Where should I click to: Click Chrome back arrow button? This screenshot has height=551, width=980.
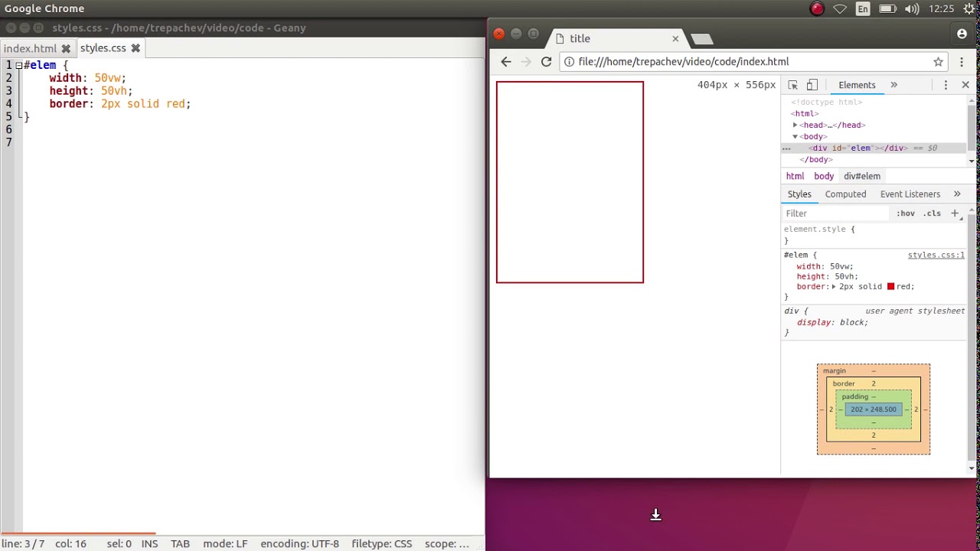tap(506, 62)
